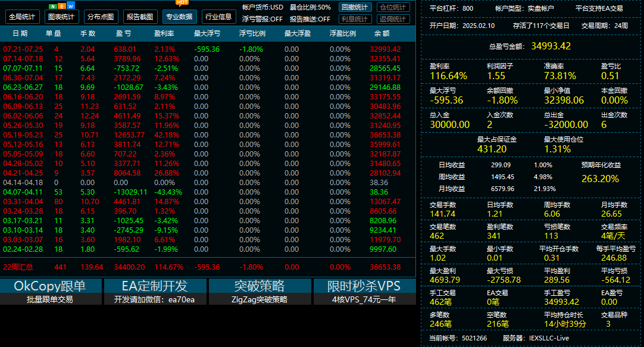644x347 pixels.
Task: Select the 报告截图 tab
Action: (x=140, y=17)
